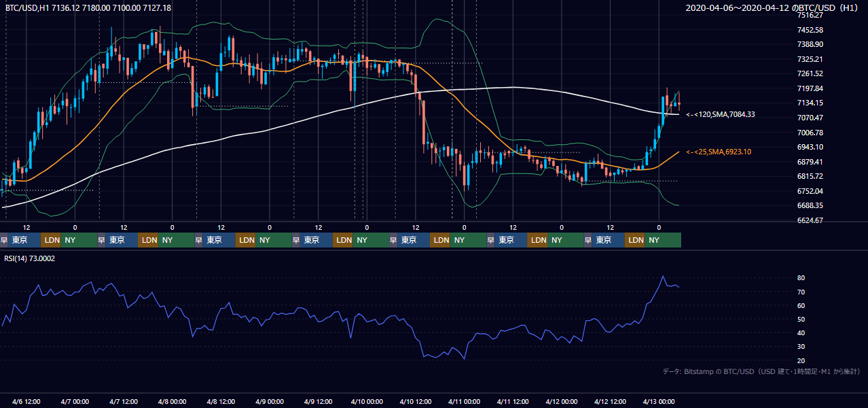Viewport: 868px width, 408px height.
Task: Select the 4/7 00:00 date label
Action: coord(75,402)
